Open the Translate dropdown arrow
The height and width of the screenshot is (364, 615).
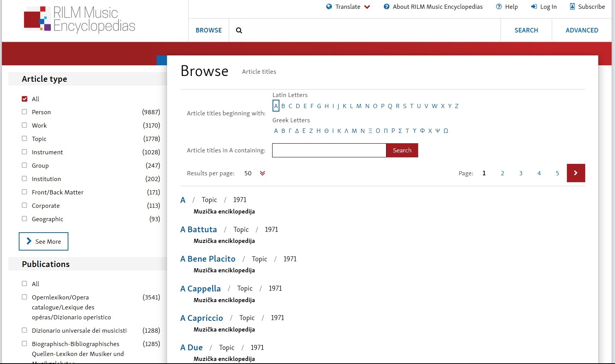pyautogui.click(x=367, y=7)
